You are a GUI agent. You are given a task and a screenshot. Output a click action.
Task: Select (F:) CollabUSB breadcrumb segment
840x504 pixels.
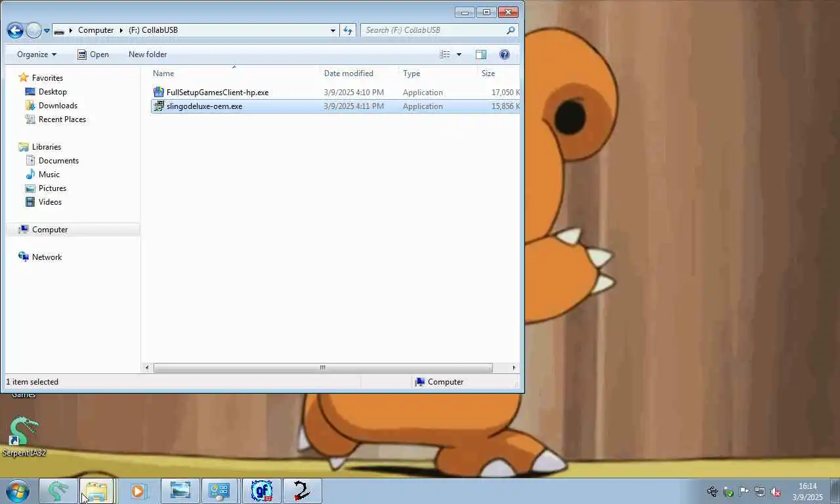[x=153, y=30]
